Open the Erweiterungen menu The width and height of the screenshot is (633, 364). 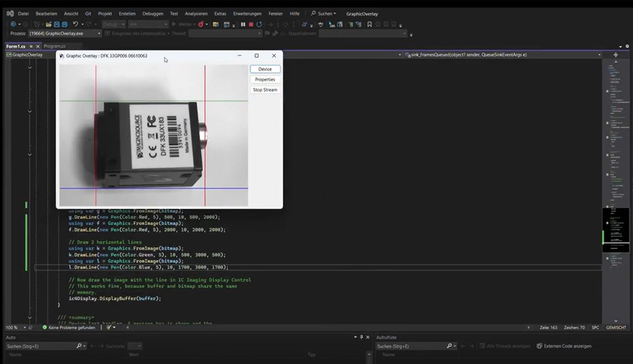[247, 13]
